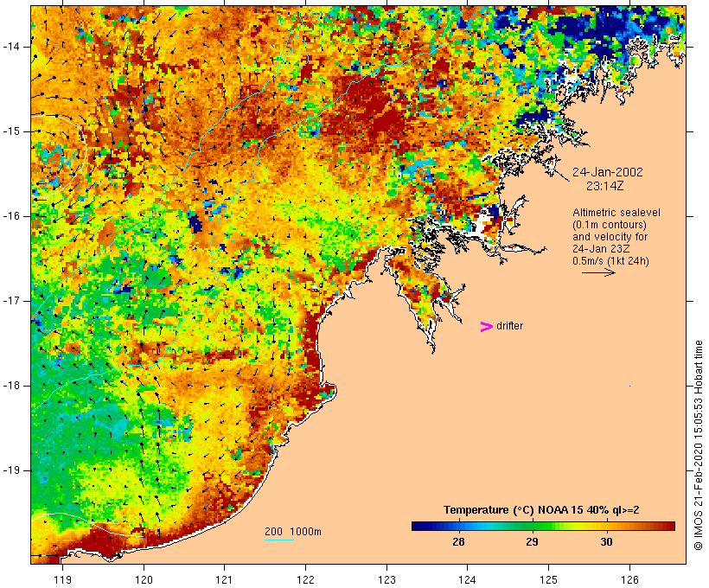Viewport: 709px width, 588px height.
Task: Click the 'Altimetric sealevel' text line
Action: pos(616,213)
